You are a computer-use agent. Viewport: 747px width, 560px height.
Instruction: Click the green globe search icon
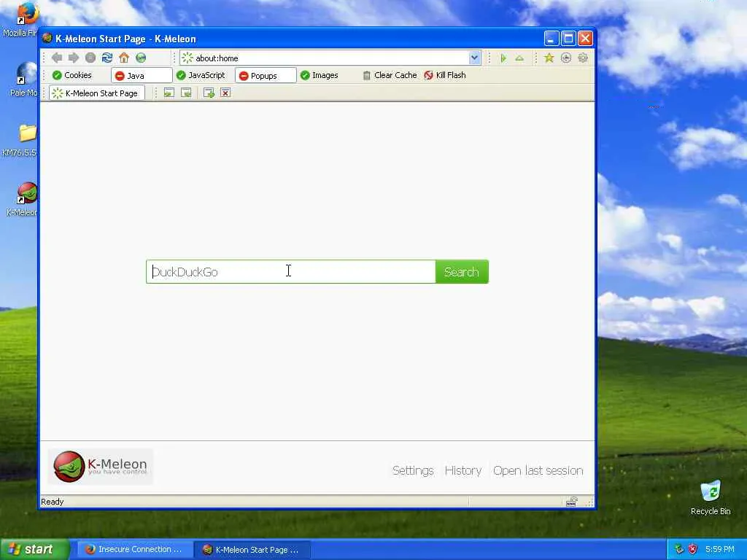tap(141, 58)
